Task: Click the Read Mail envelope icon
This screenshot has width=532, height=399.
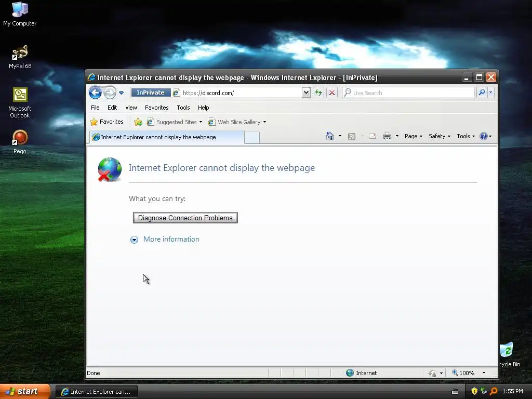Action: 373,136
